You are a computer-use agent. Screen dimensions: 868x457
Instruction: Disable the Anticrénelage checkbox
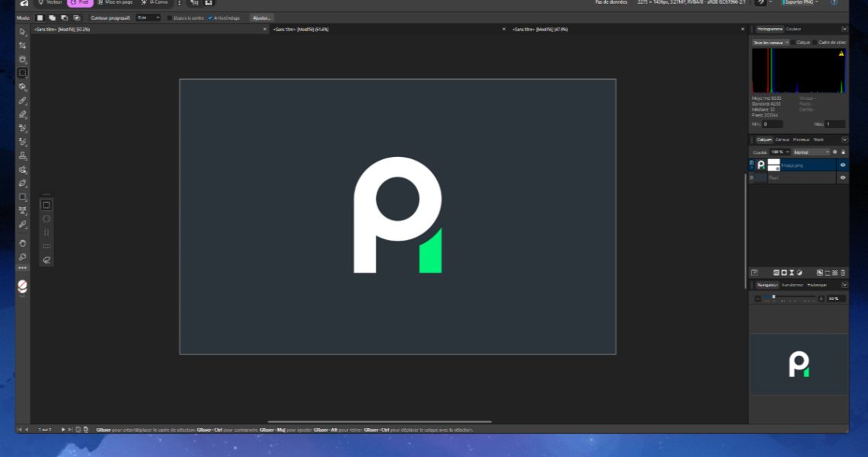210,18
